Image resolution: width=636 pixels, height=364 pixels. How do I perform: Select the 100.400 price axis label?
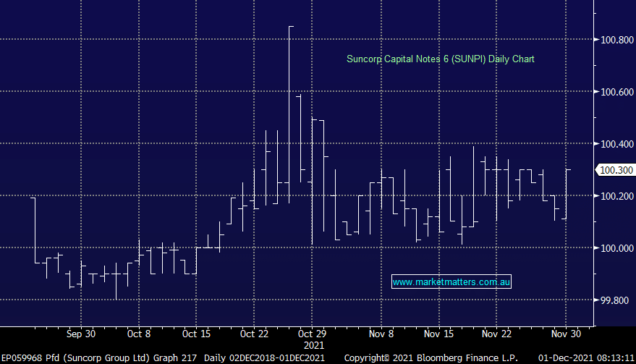click(x=614, y=144)
